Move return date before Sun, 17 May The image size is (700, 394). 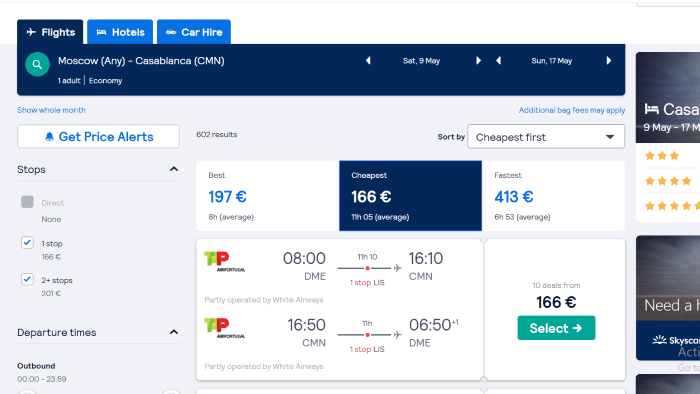pyautogui.click(x=498, y=61)
